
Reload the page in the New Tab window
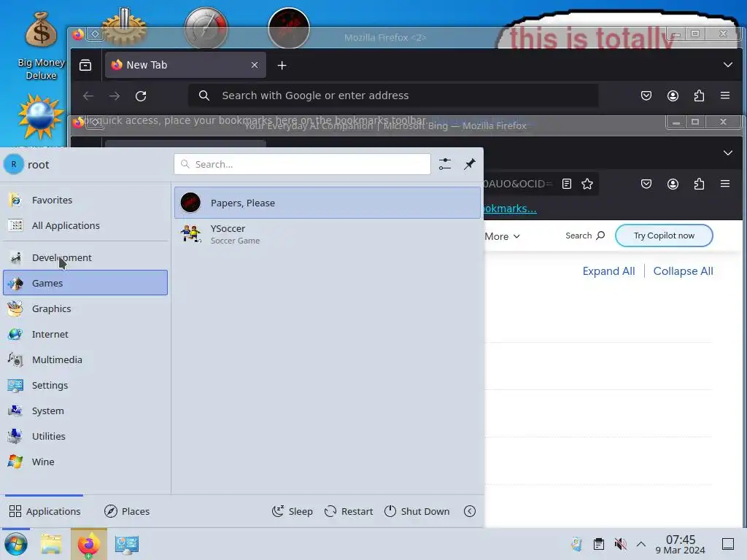(x=141, y=96)
